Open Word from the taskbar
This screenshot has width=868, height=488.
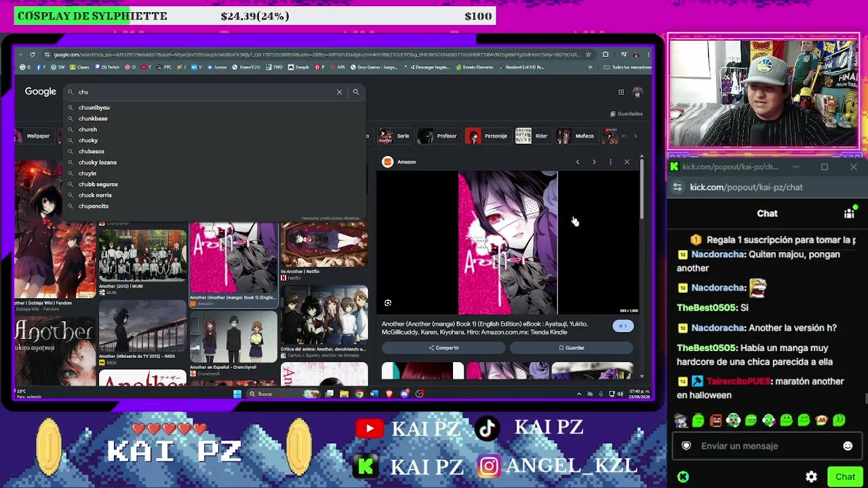coord(374,394)
